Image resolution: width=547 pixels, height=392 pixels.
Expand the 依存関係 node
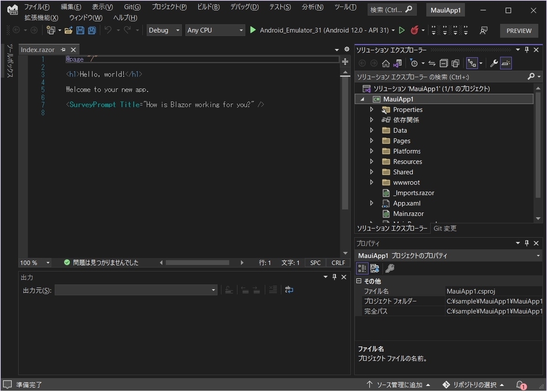(372, 120)
